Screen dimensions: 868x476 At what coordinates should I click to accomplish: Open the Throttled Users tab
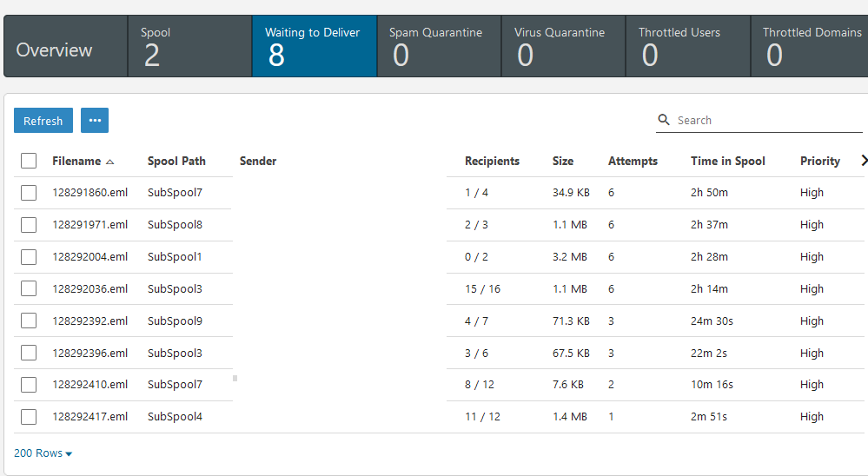[687, 46]
